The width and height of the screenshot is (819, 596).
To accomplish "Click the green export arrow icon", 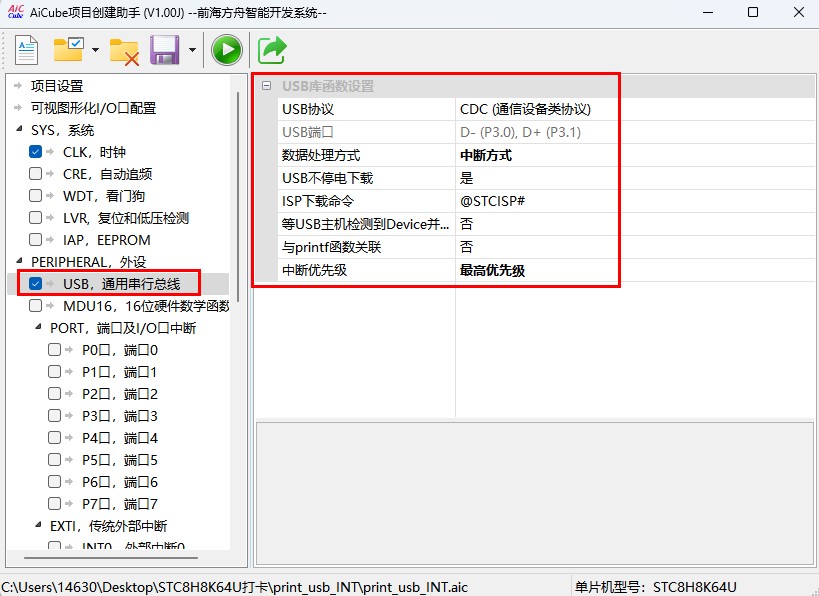I will 272,50.
